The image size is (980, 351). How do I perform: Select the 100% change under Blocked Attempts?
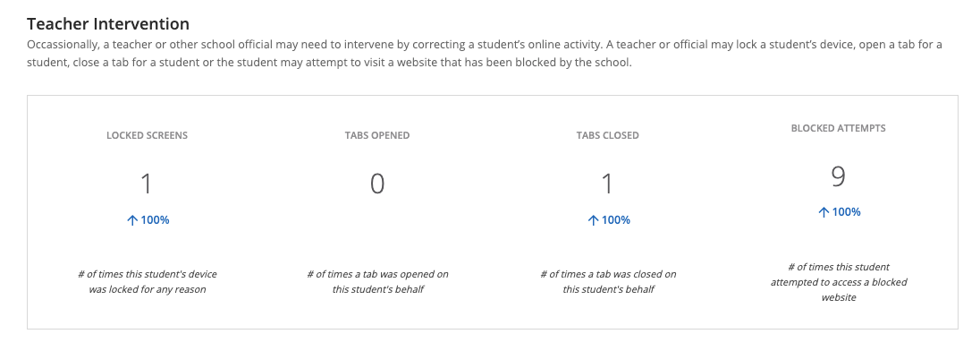(x=846, y=212)
